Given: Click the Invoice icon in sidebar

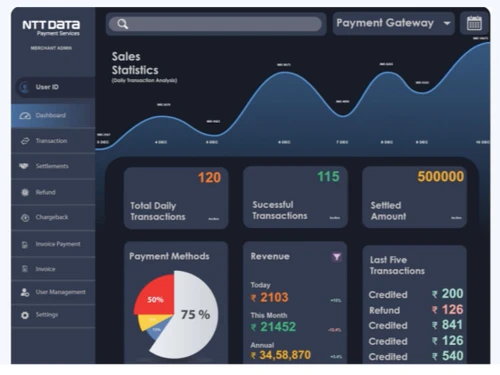Looking at the screenshot, I should pyautogui.click(x=25, y=269).
